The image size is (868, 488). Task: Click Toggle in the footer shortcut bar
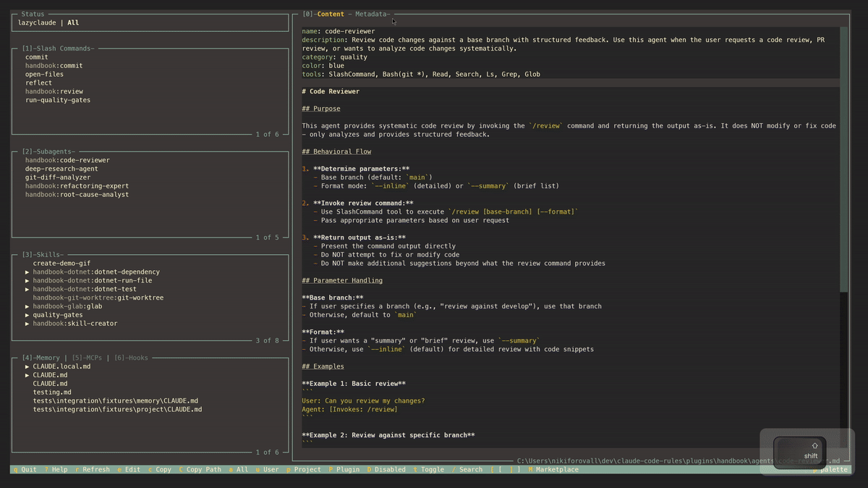click(432, 469)
